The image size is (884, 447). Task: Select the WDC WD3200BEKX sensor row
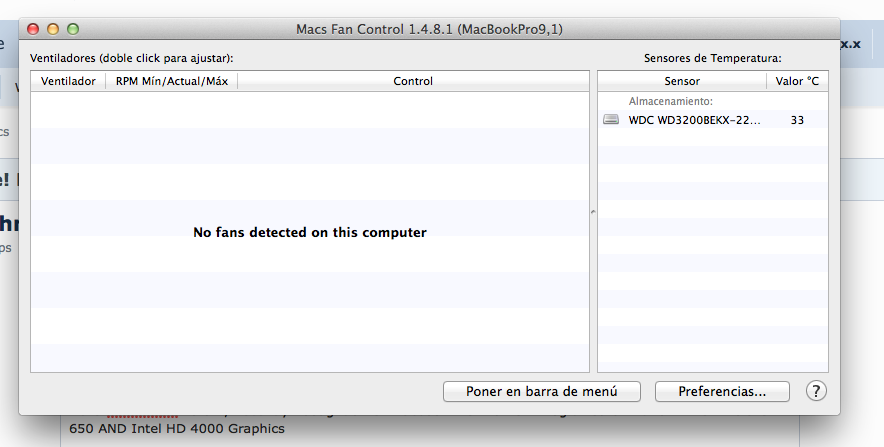694,120
